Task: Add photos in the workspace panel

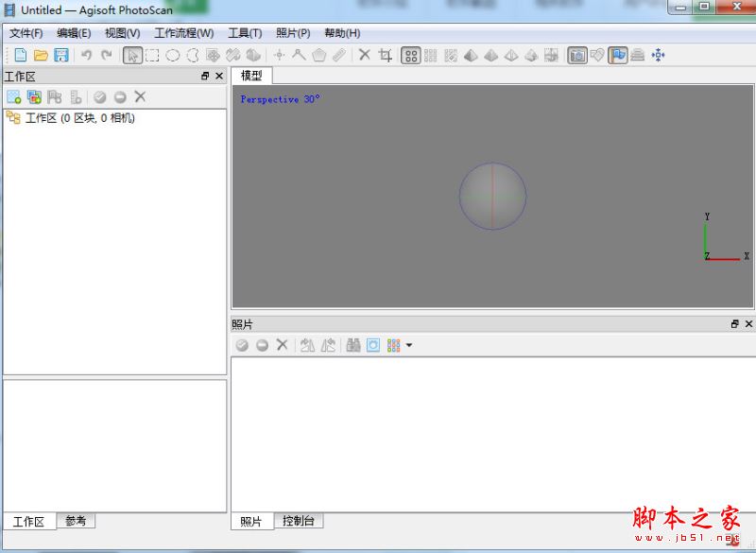Action: 34,95
